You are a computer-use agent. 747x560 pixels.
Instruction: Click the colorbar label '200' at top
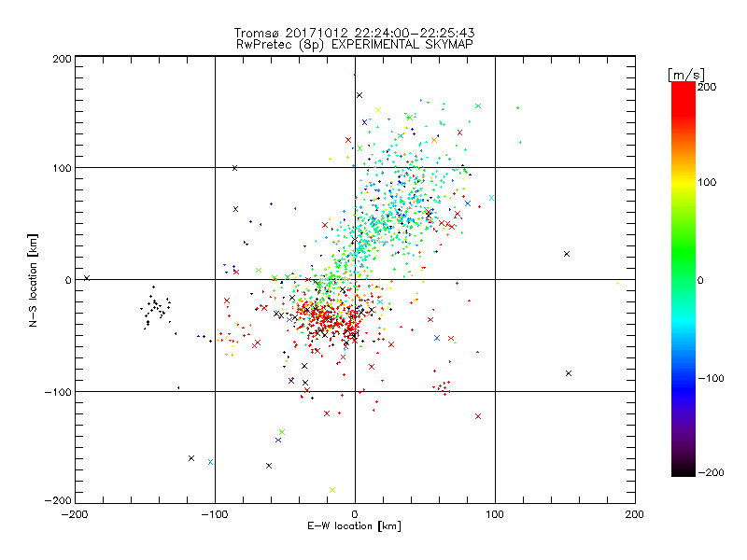pyautogui.click(x=707, y=87)
